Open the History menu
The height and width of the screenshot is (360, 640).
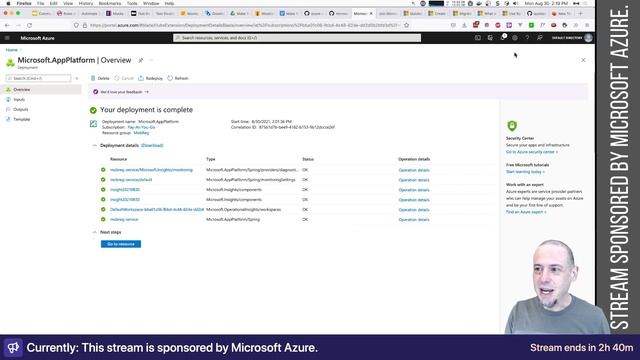[x=85, y=3]
